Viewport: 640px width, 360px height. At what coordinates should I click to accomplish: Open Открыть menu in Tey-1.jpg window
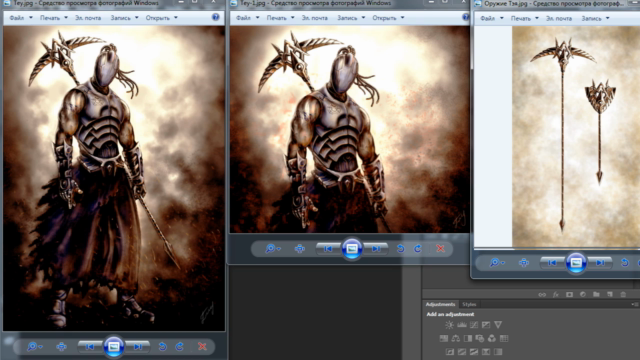click(x=388, y=18)
